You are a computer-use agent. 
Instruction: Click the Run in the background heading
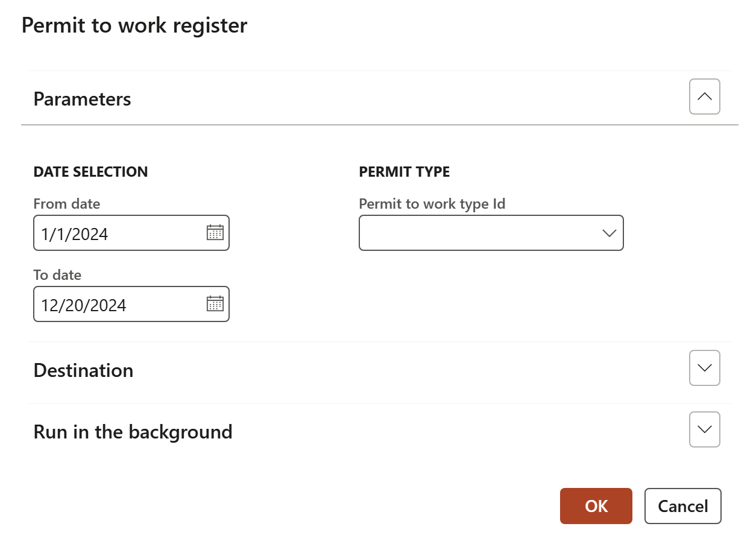point(133,432)
